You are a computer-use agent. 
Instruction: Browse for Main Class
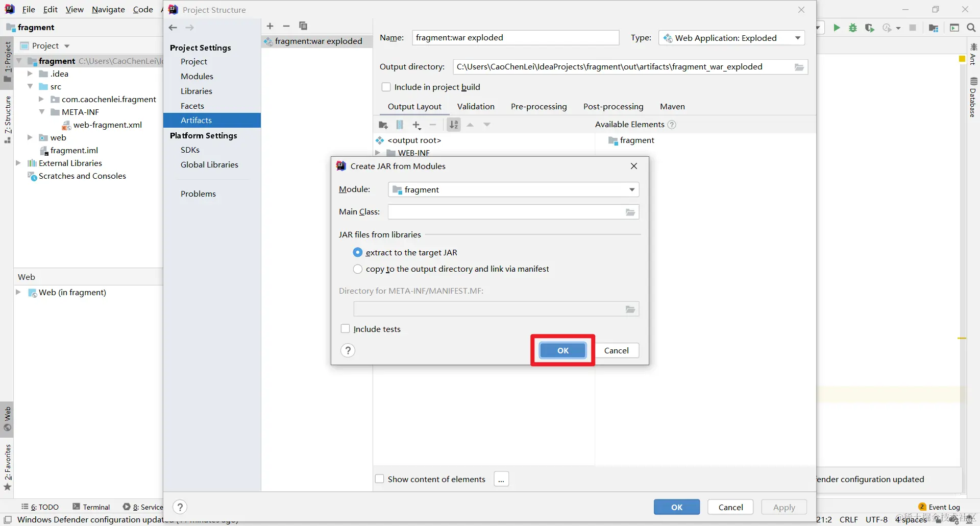630,212
